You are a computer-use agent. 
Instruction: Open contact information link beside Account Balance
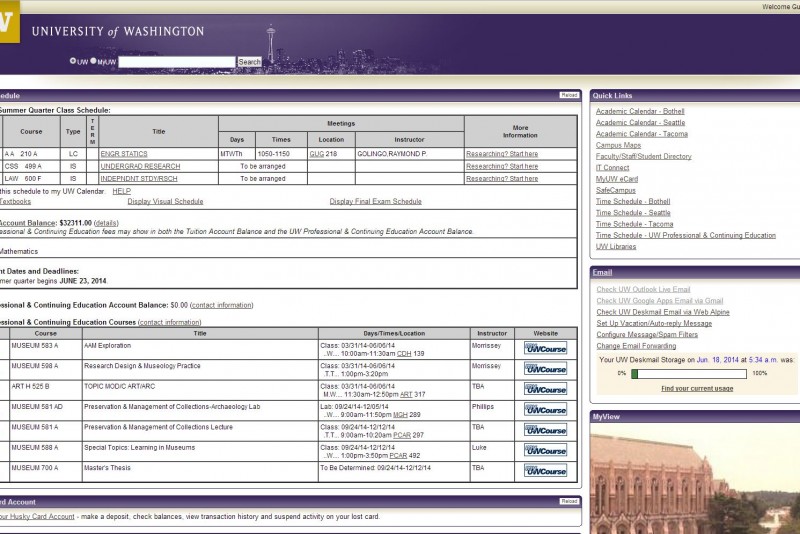coord(221,305)
